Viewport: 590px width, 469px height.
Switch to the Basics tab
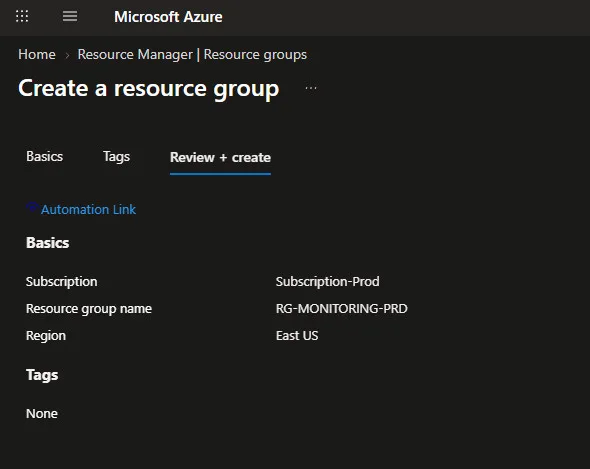pos(44,157)
